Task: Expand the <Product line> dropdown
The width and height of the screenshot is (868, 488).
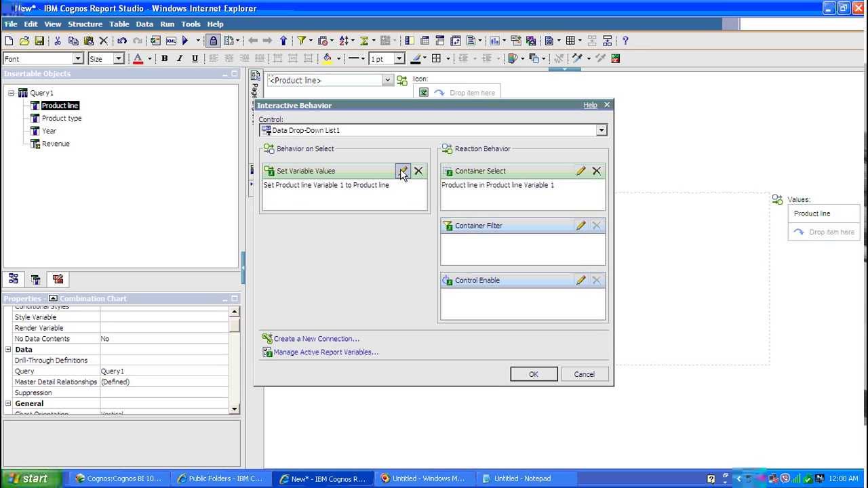Action: 387,80
